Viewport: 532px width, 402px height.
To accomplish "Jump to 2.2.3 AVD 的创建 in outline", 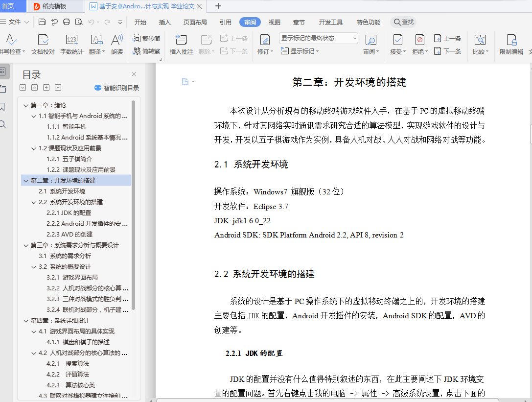I will pos(69,235).
